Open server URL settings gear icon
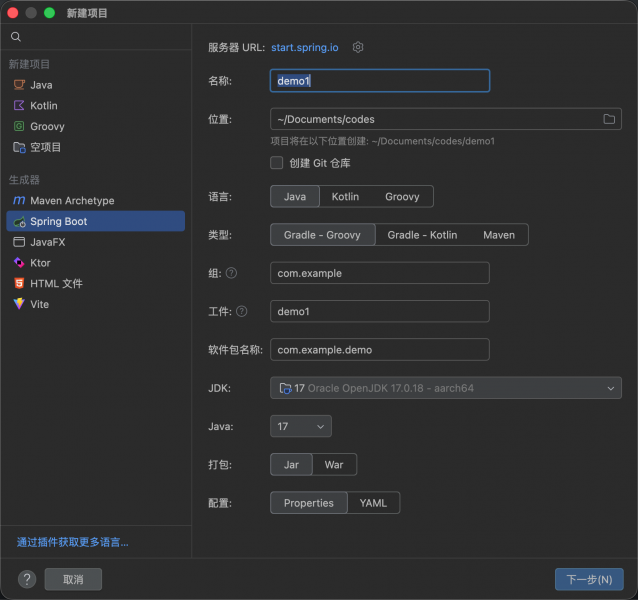The image size is (638, 600). point(358,47)
